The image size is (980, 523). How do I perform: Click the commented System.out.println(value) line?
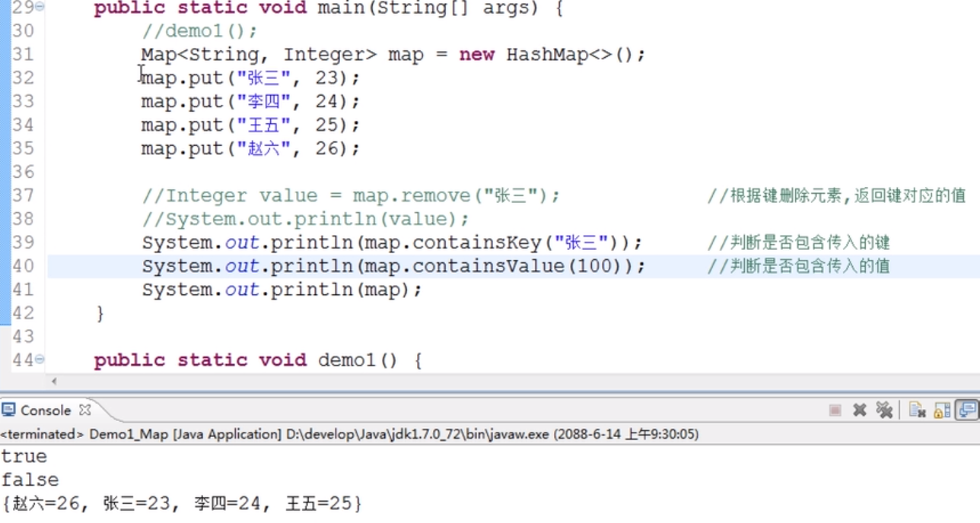pyautogui.click(x=306, y=220)
